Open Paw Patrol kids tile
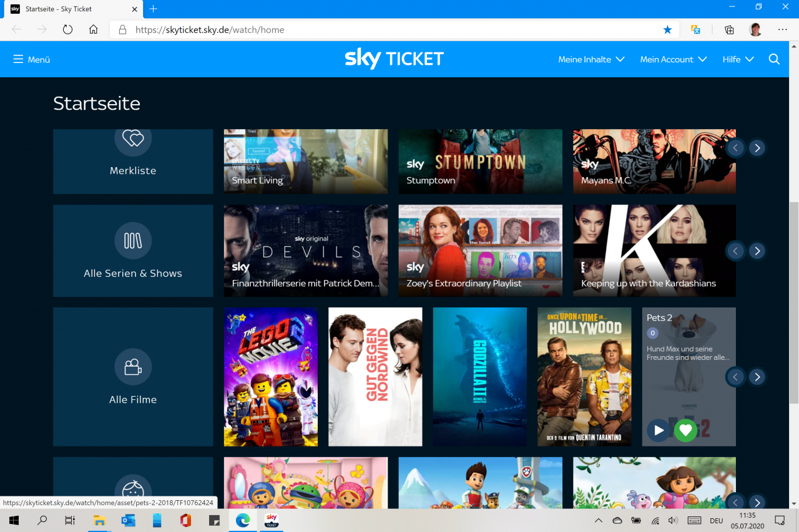Image resolution: width=799 pixels, height=532 pixels. [481, 483]
